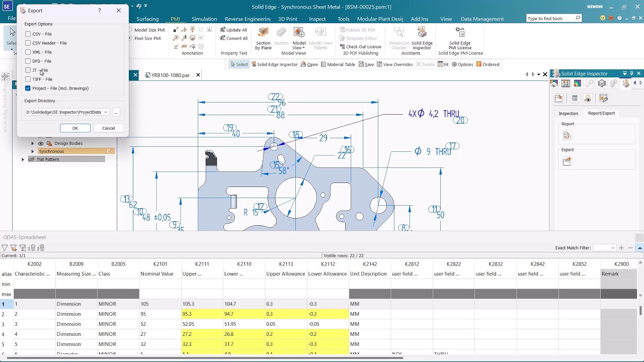Click Convert All property text button

[234, 38]
